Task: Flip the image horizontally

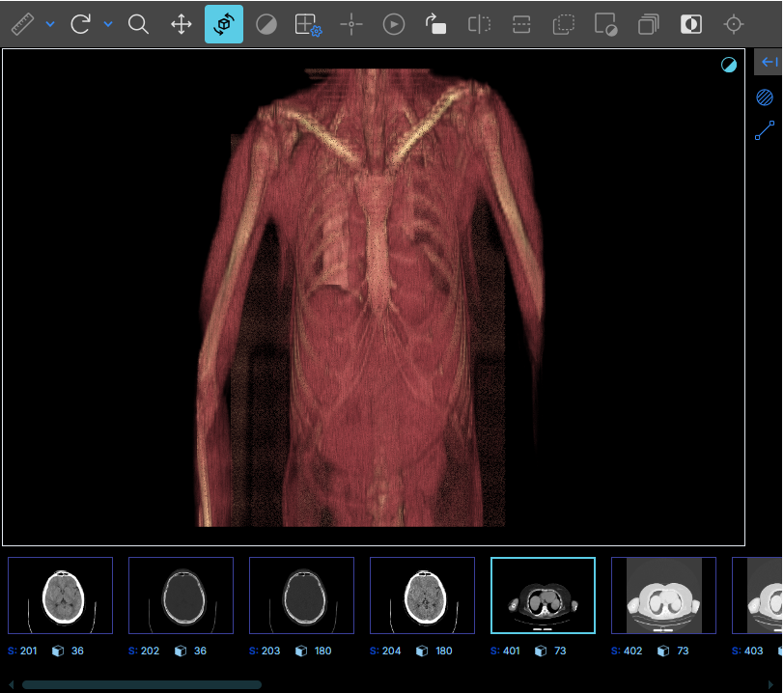Action: point(479,24)
